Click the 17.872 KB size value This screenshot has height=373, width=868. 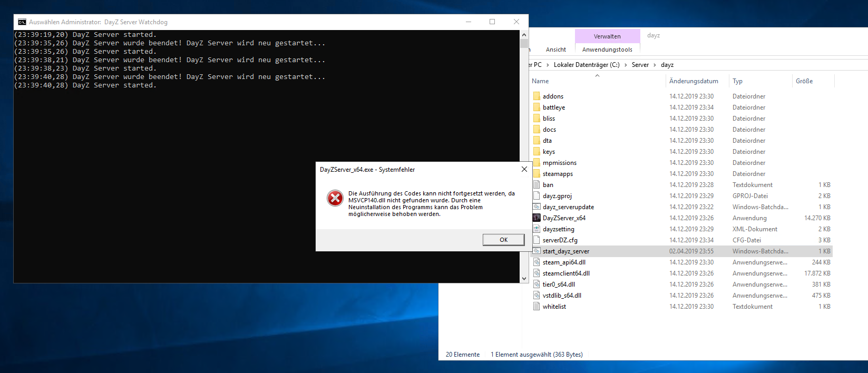[x=817, y=273]
